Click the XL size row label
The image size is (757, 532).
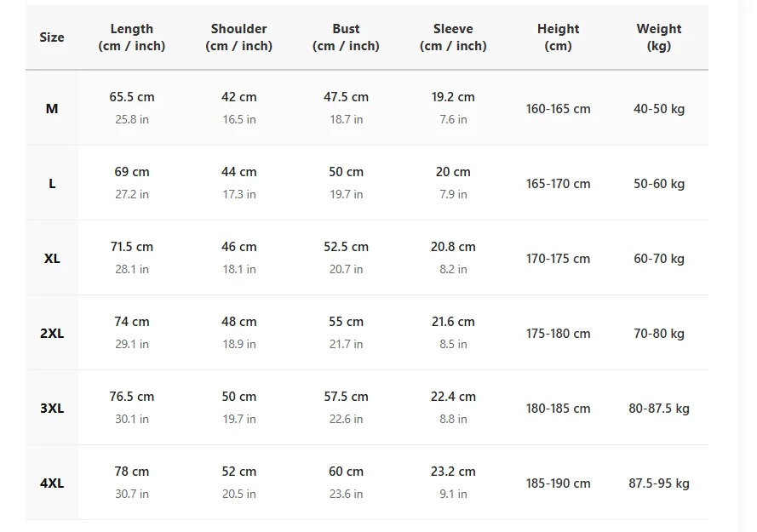tap(52, 259)
